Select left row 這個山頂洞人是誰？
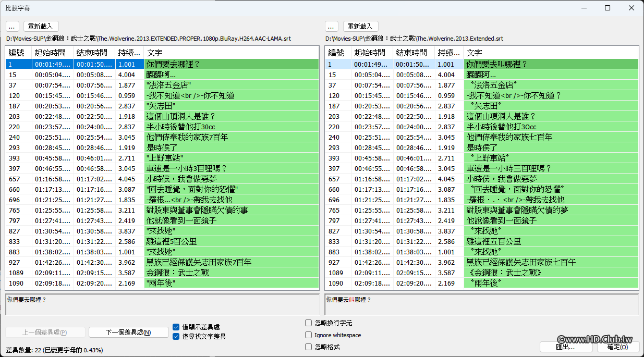Screen dimensions: 644x357 point(162,116)
